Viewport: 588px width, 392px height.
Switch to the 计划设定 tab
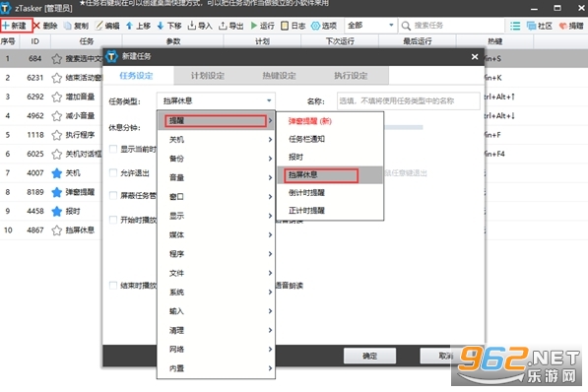click(208, 76)
